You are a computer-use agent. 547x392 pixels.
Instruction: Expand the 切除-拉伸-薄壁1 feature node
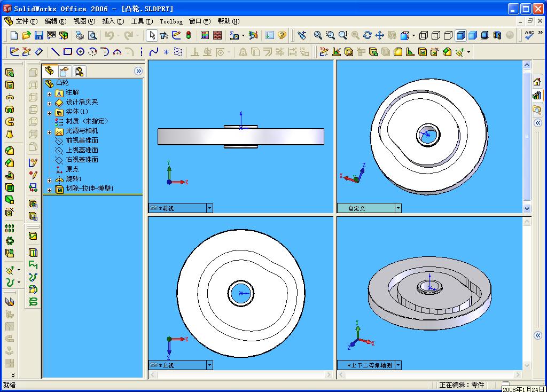[49, 190]
